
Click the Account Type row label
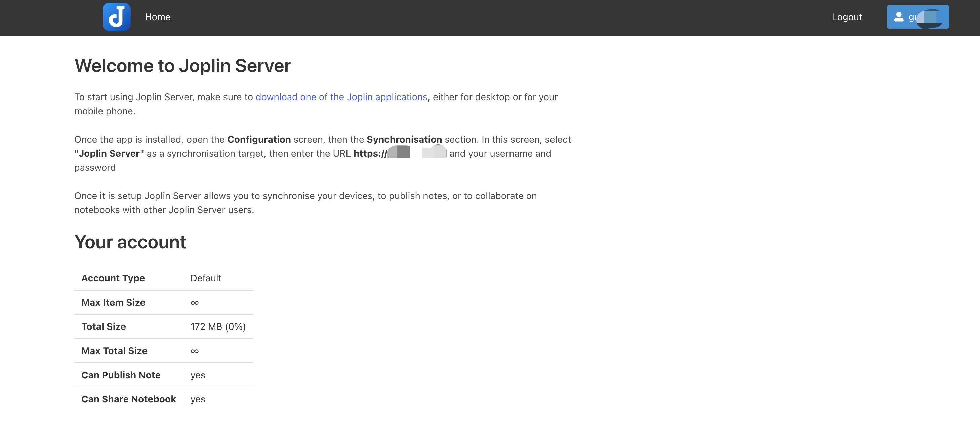[x=113, y=278]
